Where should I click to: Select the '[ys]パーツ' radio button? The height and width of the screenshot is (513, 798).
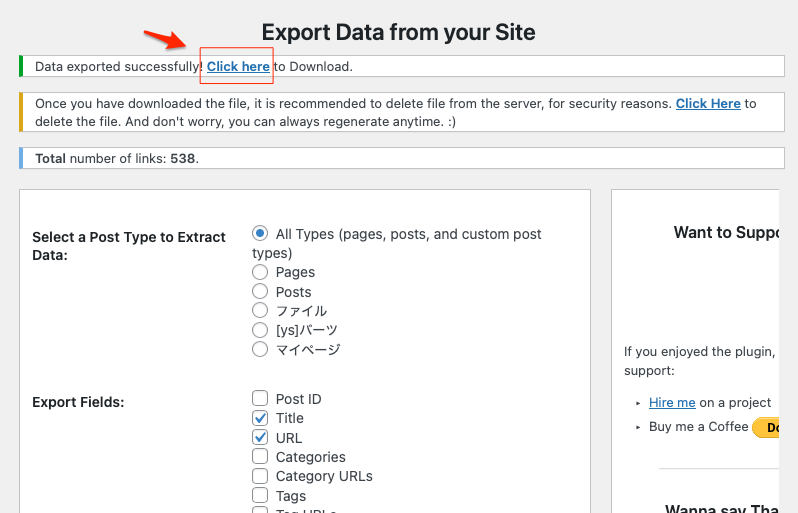pos(260,330)
